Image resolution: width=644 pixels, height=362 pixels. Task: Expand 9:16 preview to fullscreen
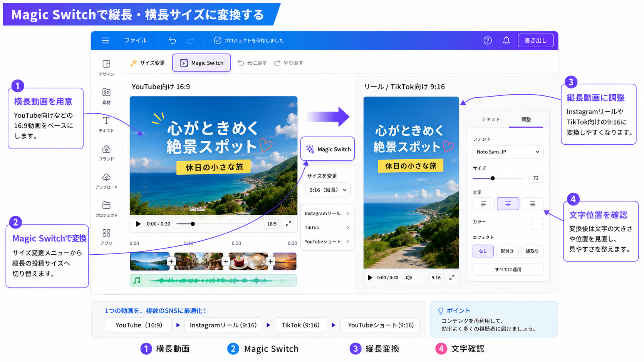click(x=452, y=278)
